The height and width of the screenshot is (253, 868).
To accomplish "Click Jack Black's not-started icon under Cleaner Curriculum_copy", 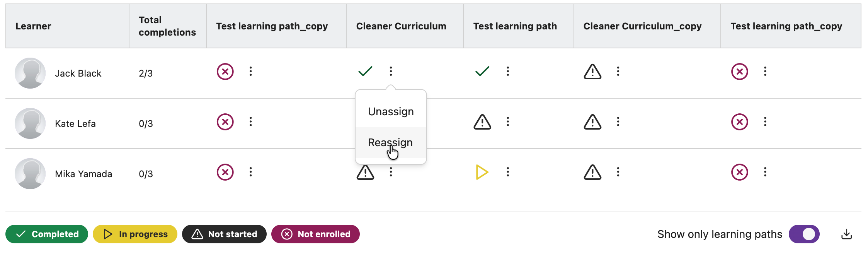I will 592,72.
